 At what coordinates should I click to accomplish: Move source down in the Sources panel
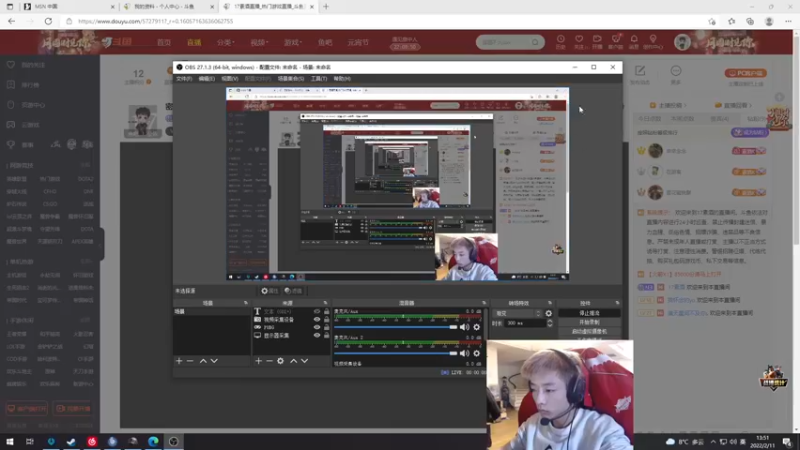coord(305,361)
